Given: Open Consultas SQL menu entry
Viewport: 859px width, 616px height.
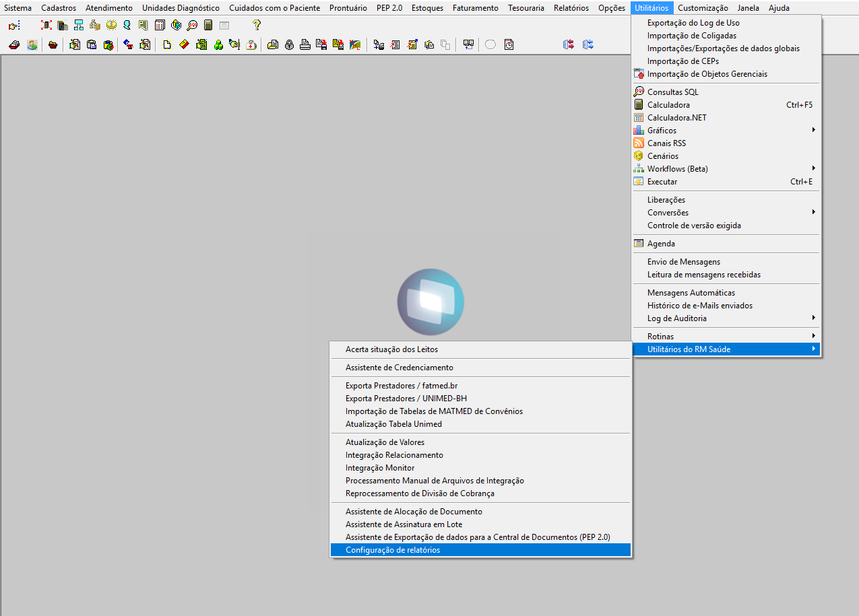Looking at the screenshot, I should (x=726, y=92).
